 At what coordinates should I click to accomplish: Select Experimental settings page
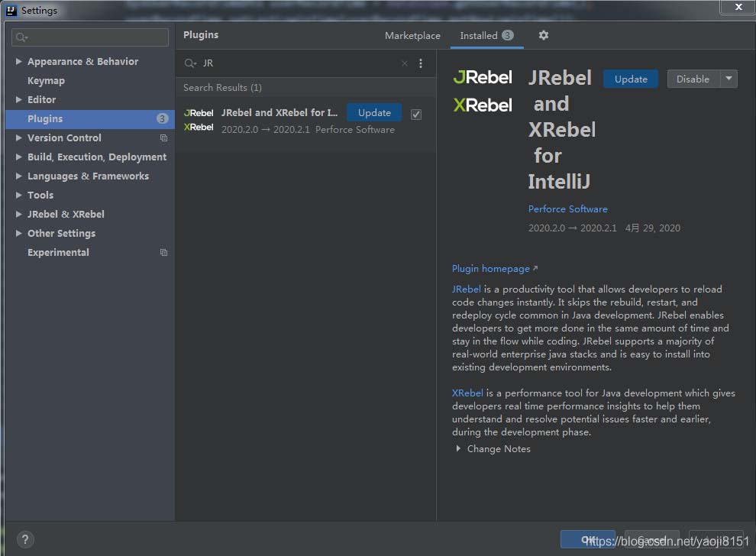tap(58, 252)
